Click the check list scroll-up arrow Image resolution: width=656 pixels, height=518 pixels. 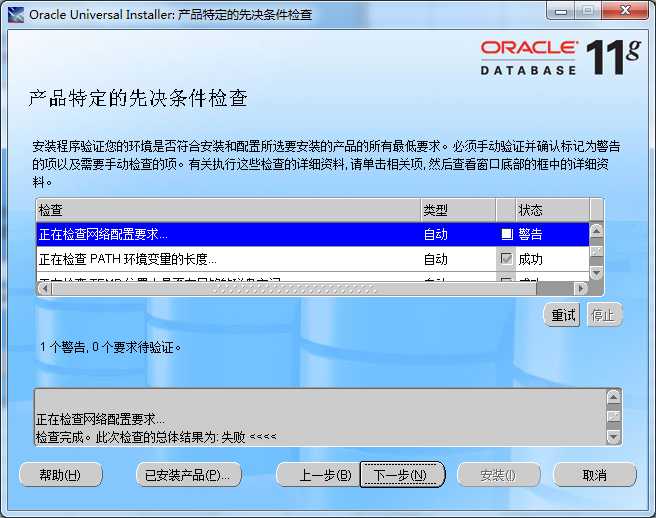(x=596, y=230)
